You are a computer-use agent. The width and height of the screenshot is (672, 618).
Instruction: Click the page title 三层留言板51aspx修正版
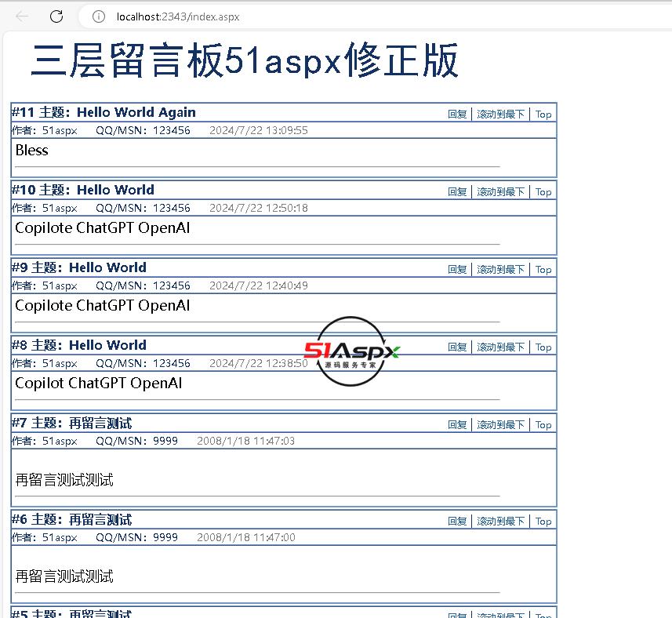pos(245,60)
